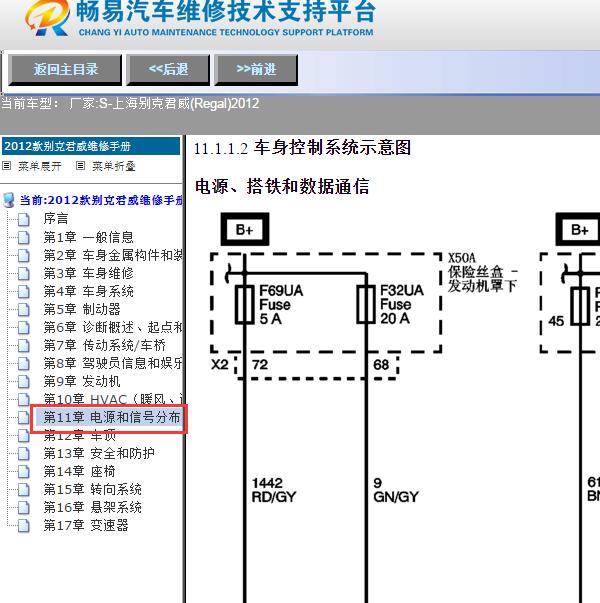Click the root 当前:2012款别克君威维修手册 link

102,200
